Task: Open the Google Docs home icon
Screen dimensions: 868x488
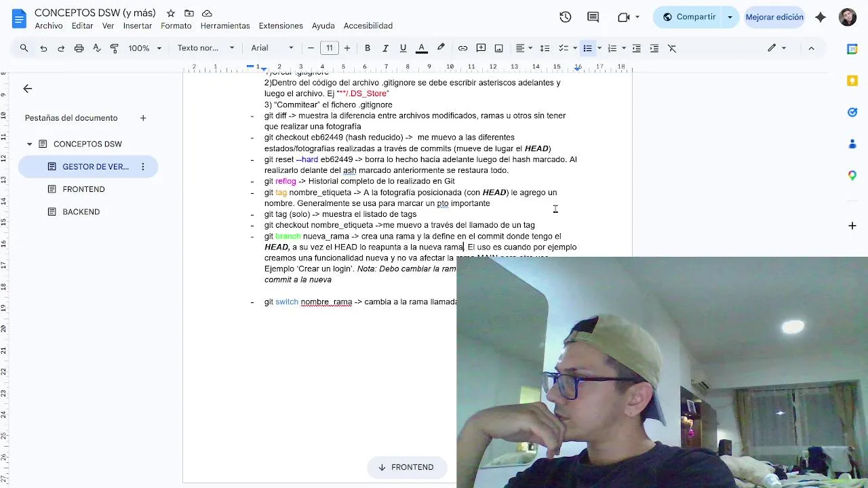Action: pyautogui.click(x=19, y=18)
